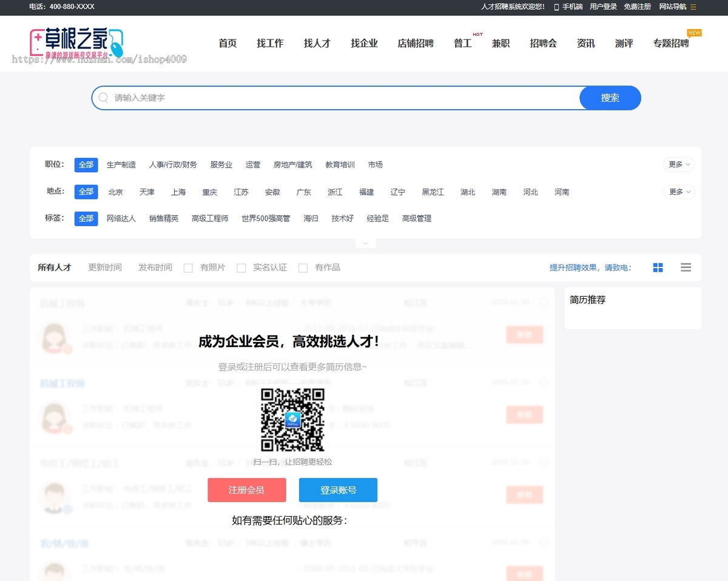Expand 更多 in the 地点 row
Screen dimensions: 728x581
coord(679,192)
